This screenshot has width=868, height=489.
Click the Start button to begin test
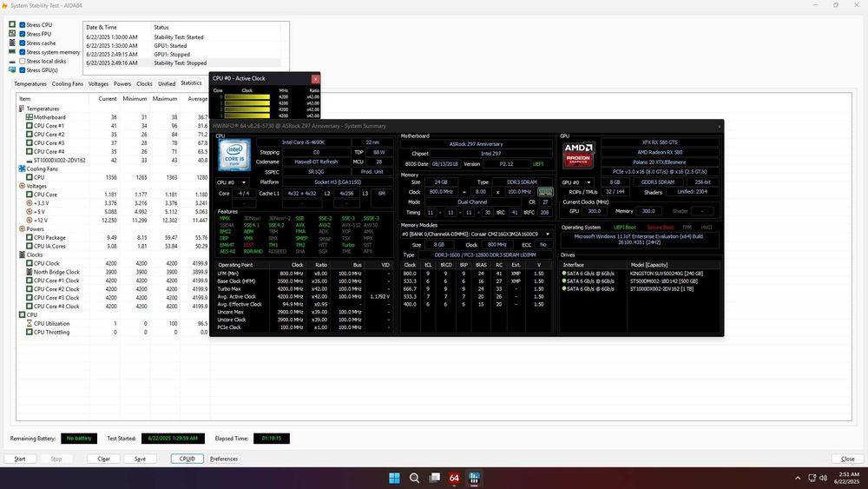(x=20, y=459)
